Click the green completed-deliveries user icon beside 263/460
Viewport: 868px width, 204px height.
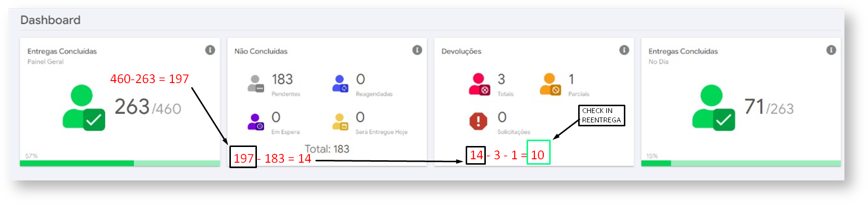pyautogui.click(x=84, y=108)
